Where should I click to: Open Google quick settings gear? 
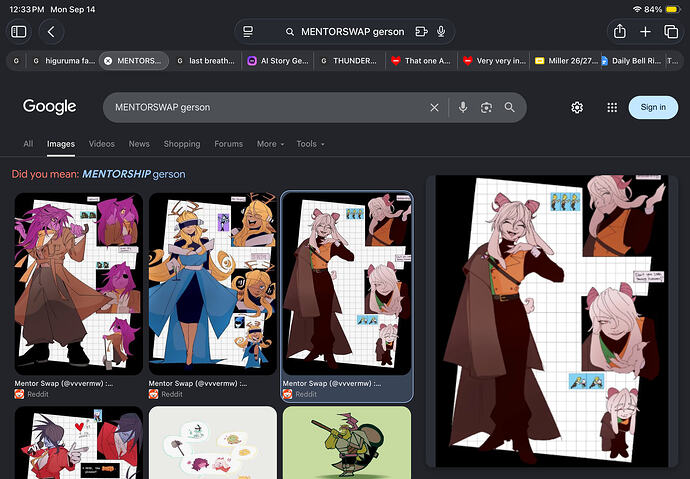(577, 107)
